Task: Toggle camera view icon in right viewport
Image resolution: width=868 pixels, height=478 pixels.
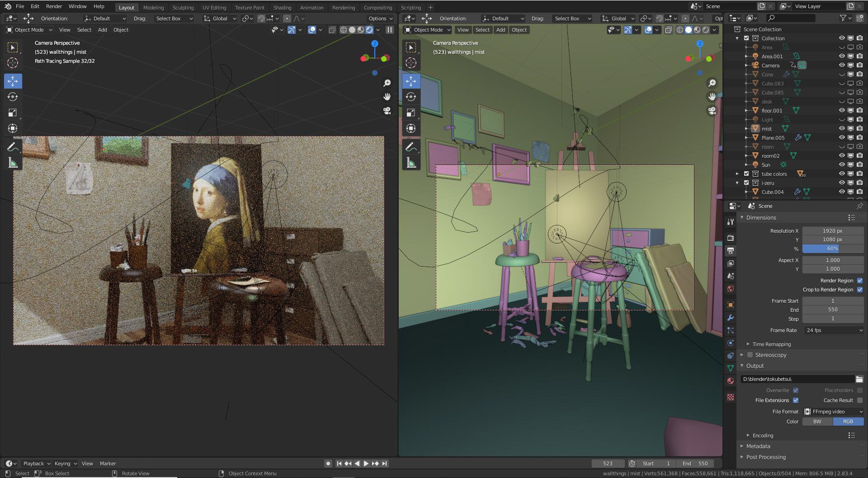Action: [712, 111]
